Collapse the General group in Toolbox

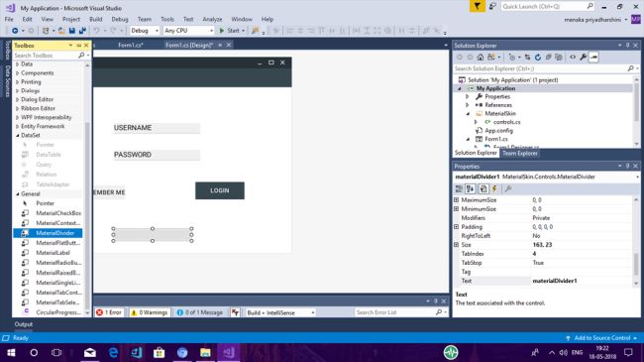[x=17, y=194]
